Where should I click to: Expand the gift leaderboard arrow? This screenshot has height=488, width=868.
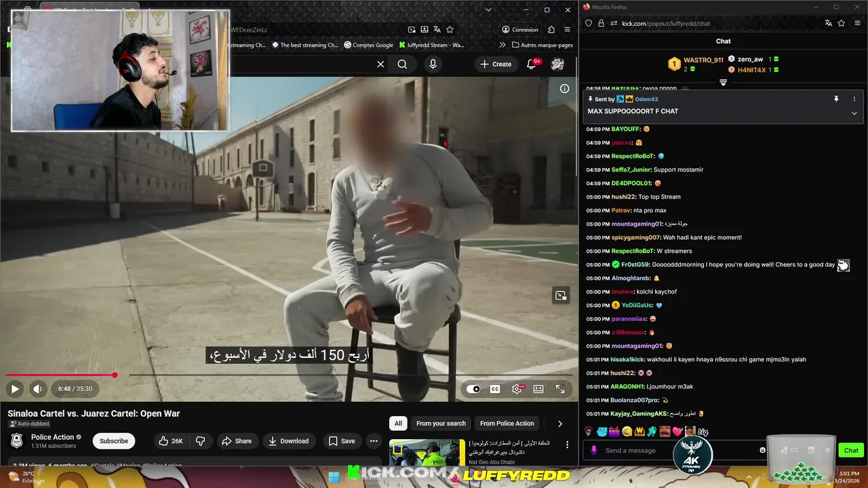coord(723,83)
